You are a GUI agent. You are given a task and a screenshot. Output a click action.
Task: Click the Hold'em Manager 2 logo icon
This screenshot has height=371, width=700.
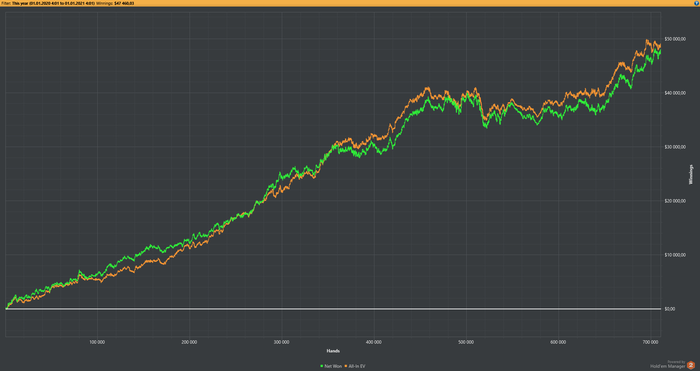(691, 365)
